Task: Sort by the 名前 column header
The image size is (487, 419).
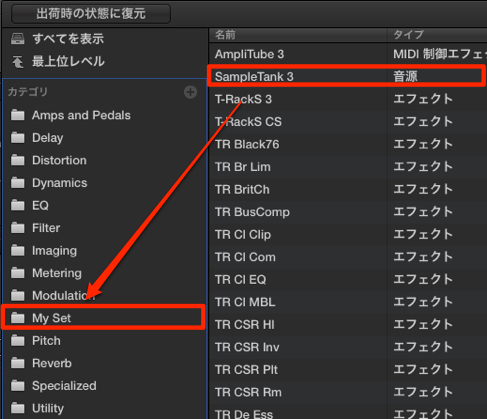Action: [x=298, y=35]
